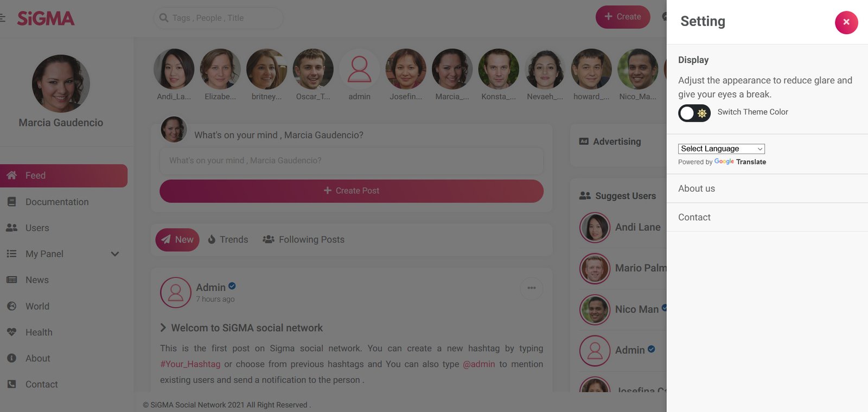The width and height of the screenshot is (868, 412).
Task: Switch to the Following Posts tab
Action: [304, 239]
